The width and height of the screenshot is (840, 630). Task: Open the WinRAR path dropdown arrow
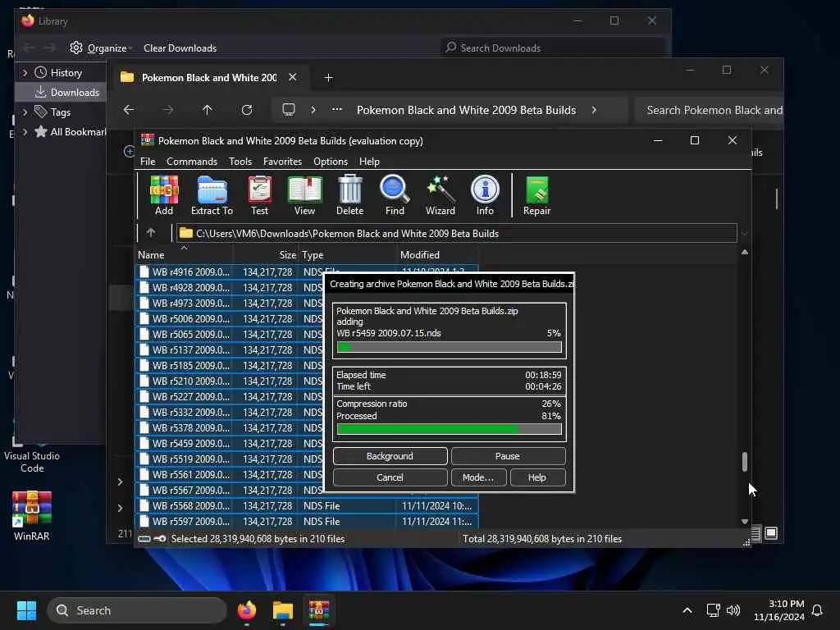[x=743, y=234]
